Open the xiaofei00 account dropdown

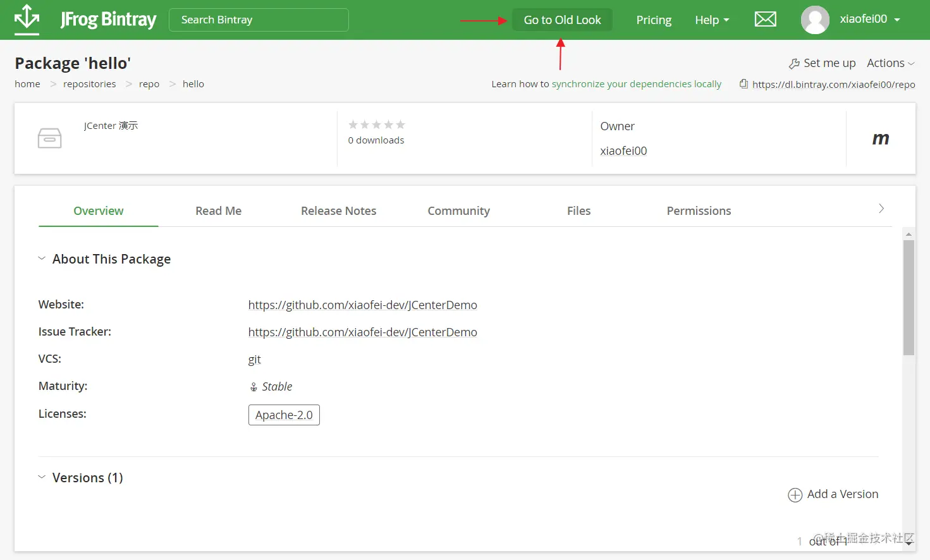869,19
